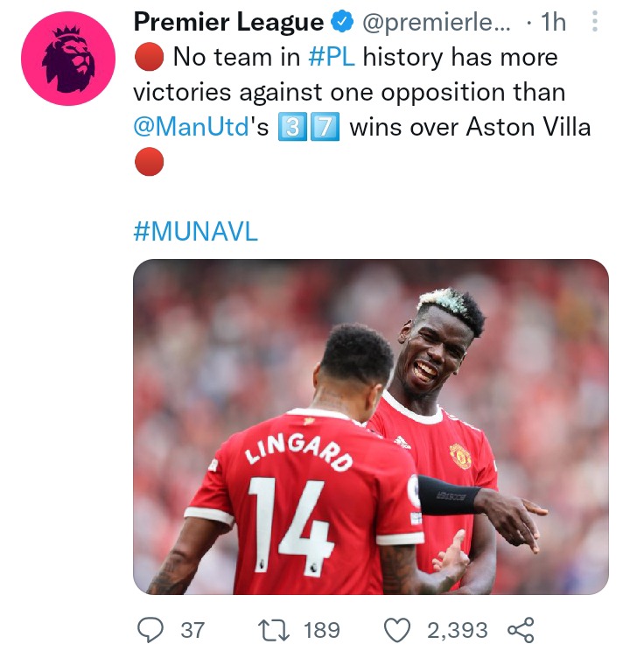Open the three-dot more options menu

[594, 21]
